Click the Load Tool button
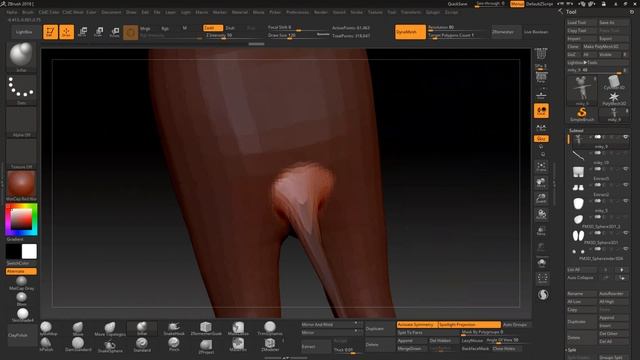Image resolution: width=640 pixels, height=360 pixels. pos(581,22)
